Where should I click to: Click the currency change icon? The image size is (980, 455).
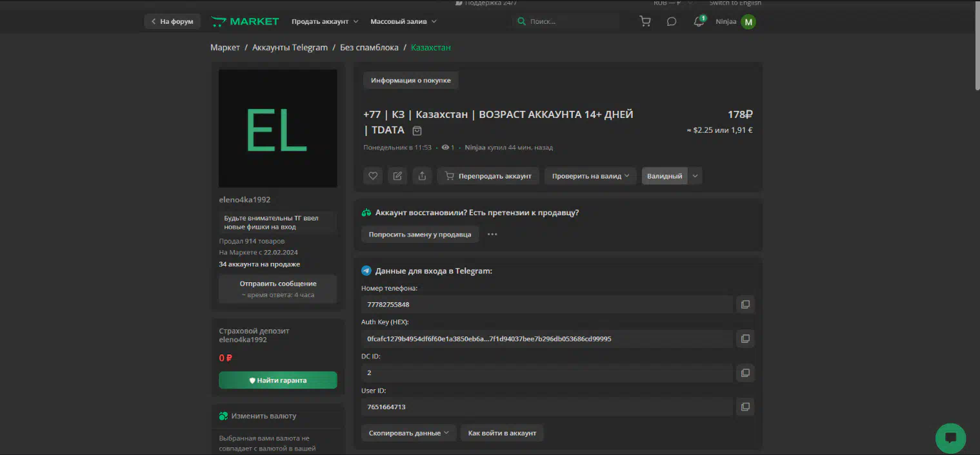[x=223, y=416]
